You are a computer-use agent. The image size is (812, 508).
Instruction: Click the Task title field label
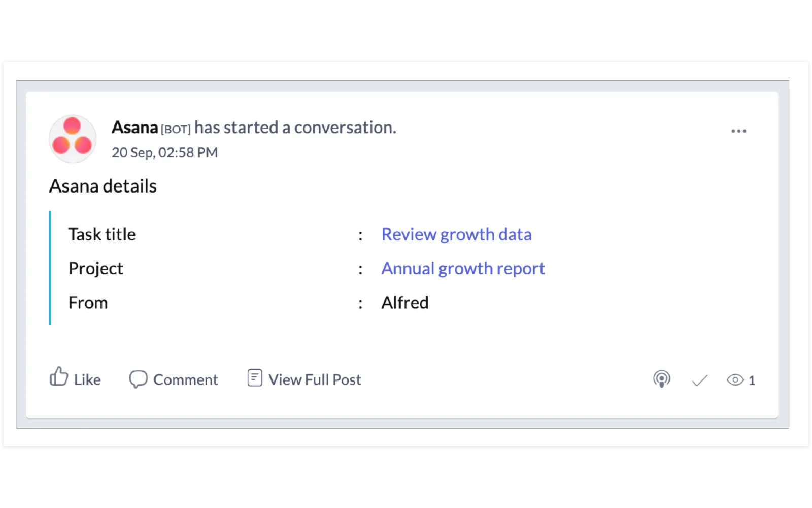pyautogui.click(x=102, y=234)
